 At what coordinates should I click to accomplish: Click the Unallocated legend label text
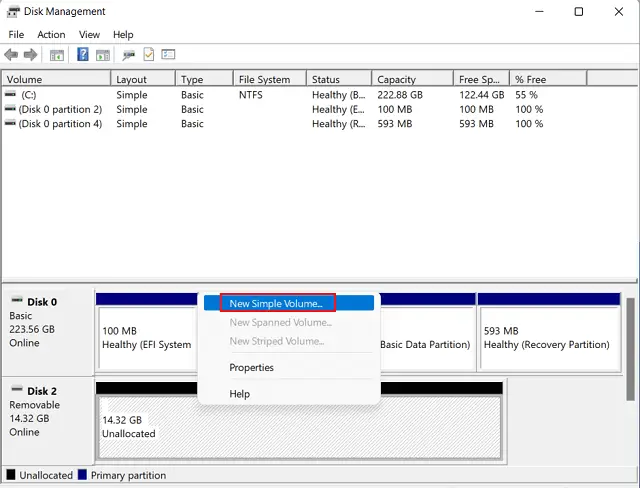pyautogui.click(x=46, y=475)
